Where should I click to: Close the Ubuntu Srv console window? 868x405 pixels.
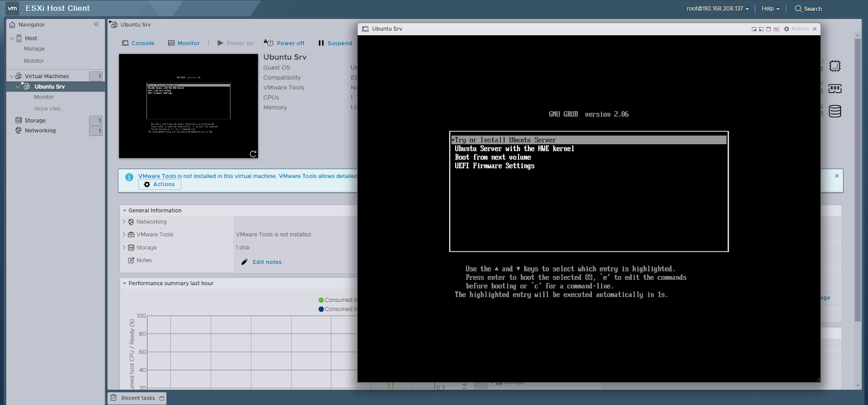tap(814, 29)
